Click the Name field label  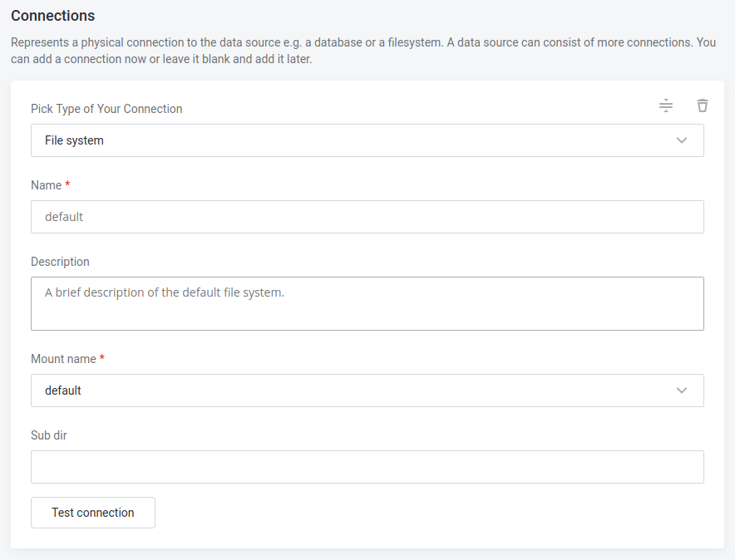point(46,185)
